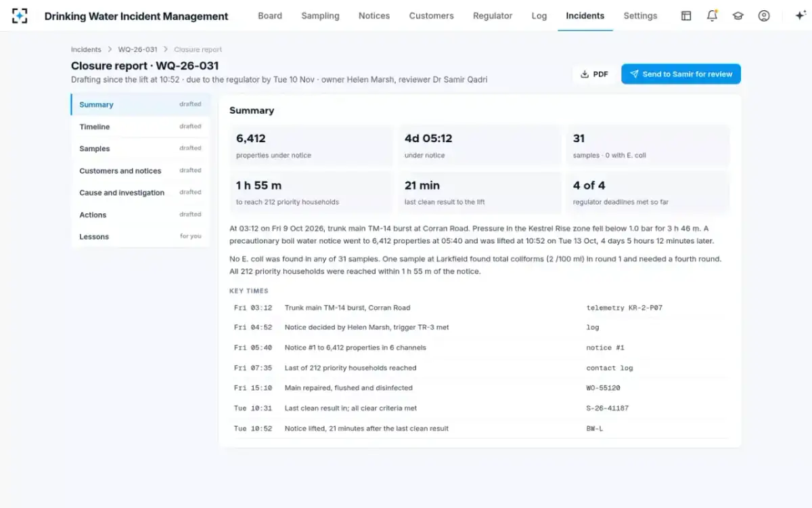The height and width of the screenshot is (508, 812).
Task: Click the app logo icon
Action: click(x=20, y=16)
